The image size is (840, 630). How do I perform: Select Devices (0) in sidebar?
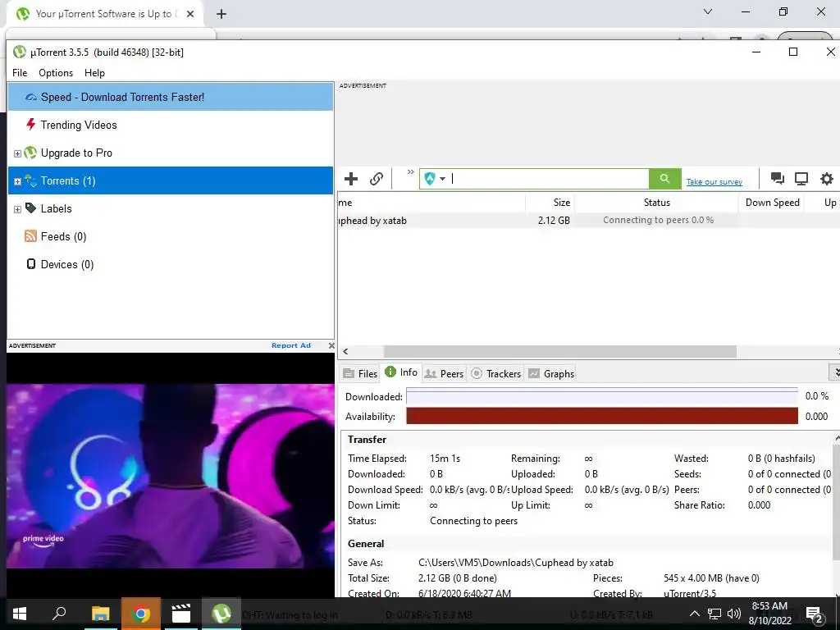tap(171, 264)
